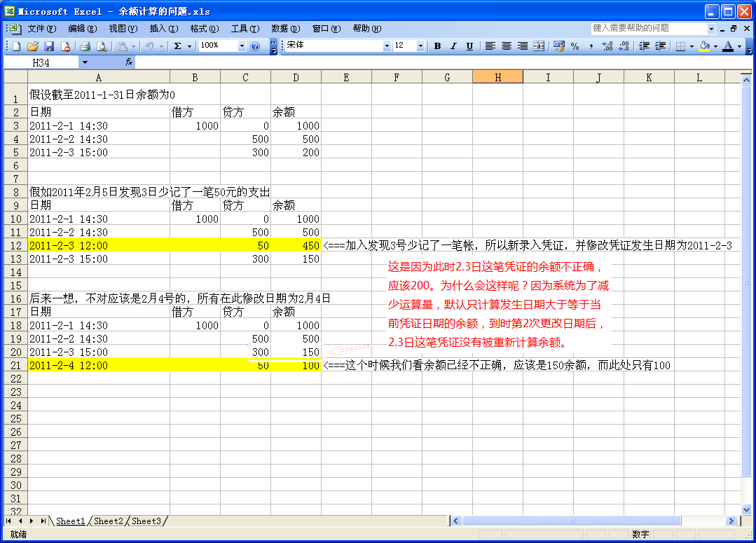Expand the 100% zoom dropdown

(242, 46)
